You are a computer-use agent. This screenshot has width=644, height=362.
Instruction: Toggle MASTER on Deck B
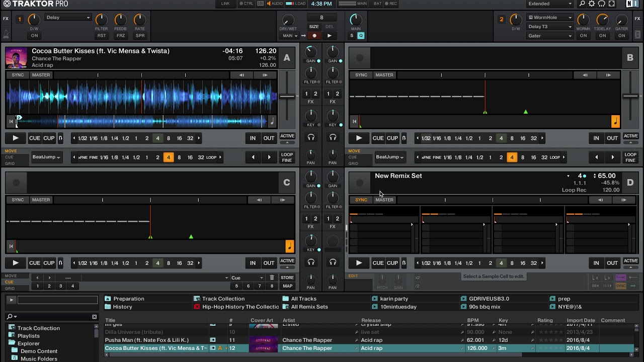coord(384,75)
